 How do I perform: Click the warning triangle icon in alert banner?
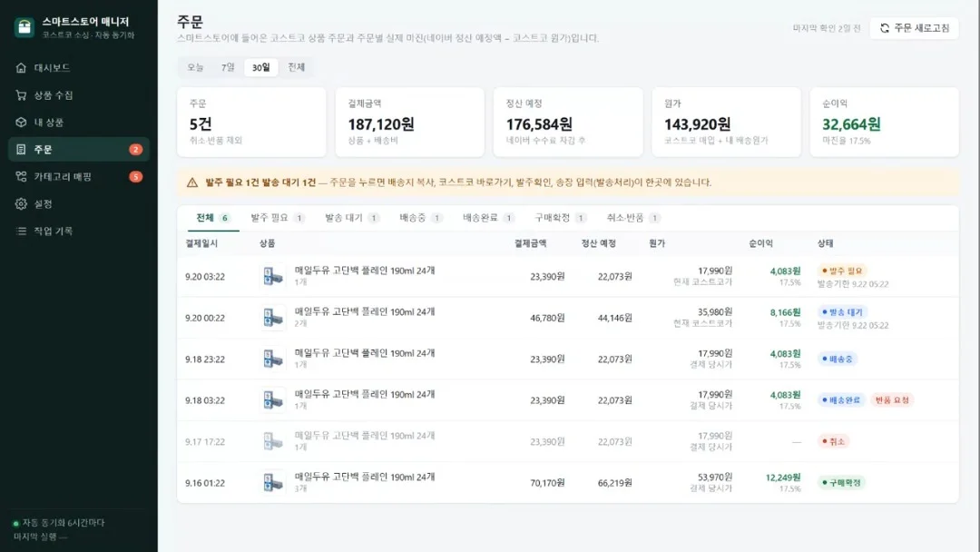point(191,182)
